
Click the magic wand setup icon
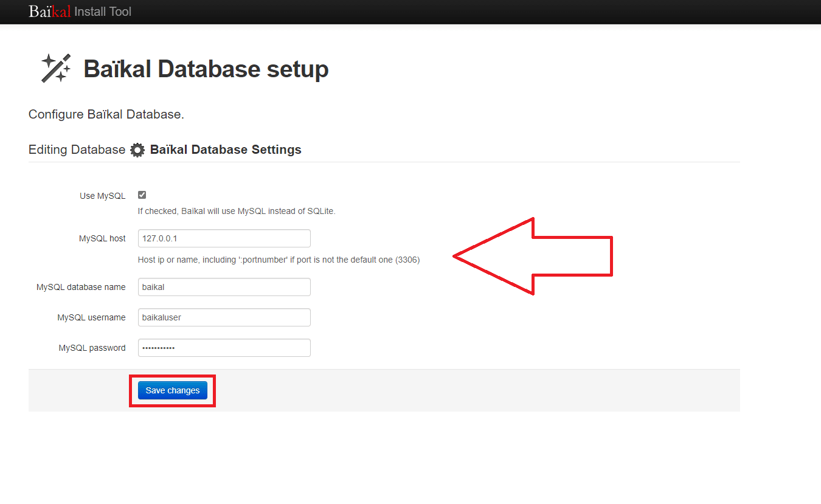tap(56, 67)
